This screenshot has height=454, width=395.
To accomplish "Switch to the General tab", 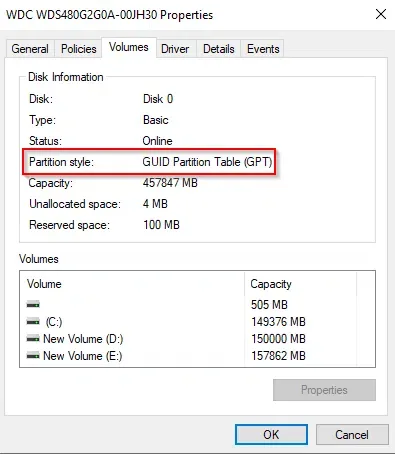I will pyautogui.click(x=30, y=49).
